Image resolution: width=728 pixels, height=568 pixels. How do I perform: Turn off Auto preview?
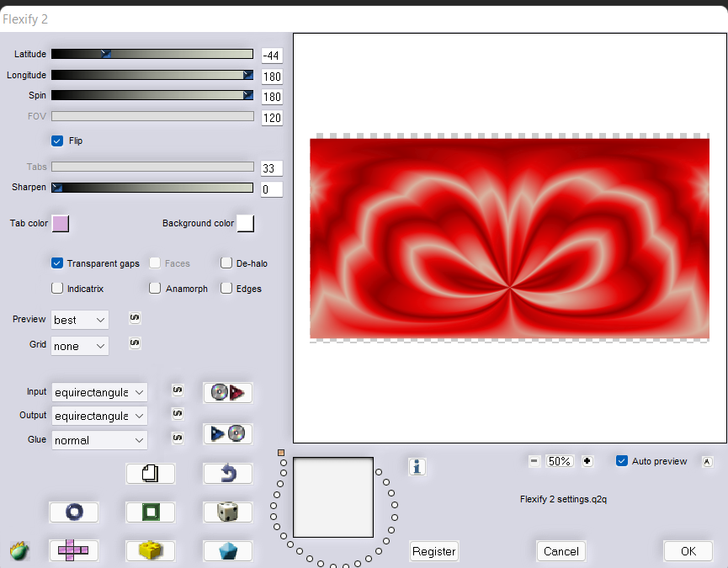622,461
